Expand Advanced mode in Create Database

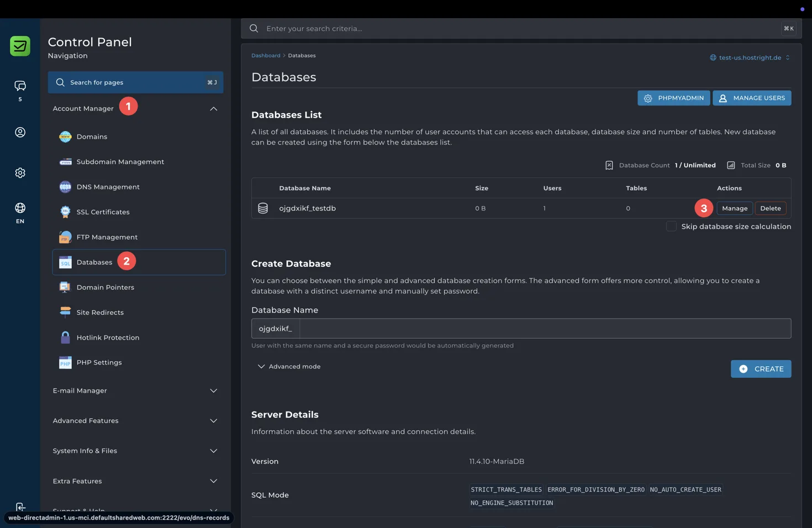click(x=289, y=366)
